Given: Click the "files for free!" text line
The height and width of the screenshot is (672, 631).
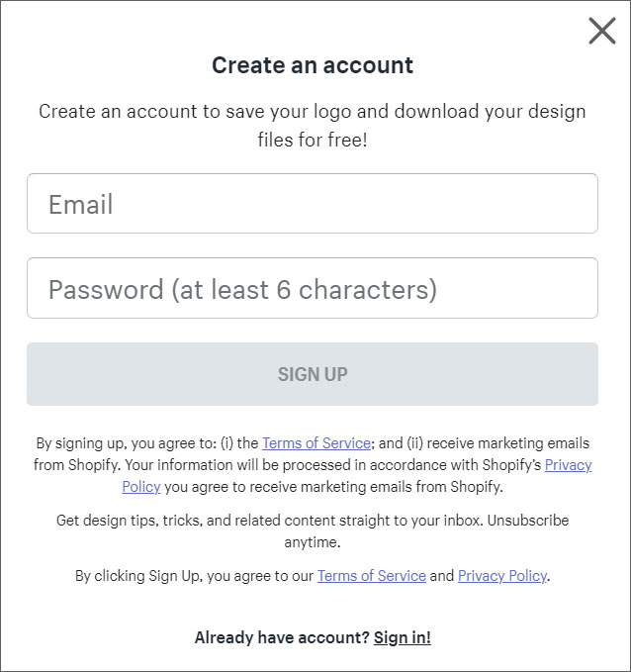Looking at the screenshot, I should 313,140.
